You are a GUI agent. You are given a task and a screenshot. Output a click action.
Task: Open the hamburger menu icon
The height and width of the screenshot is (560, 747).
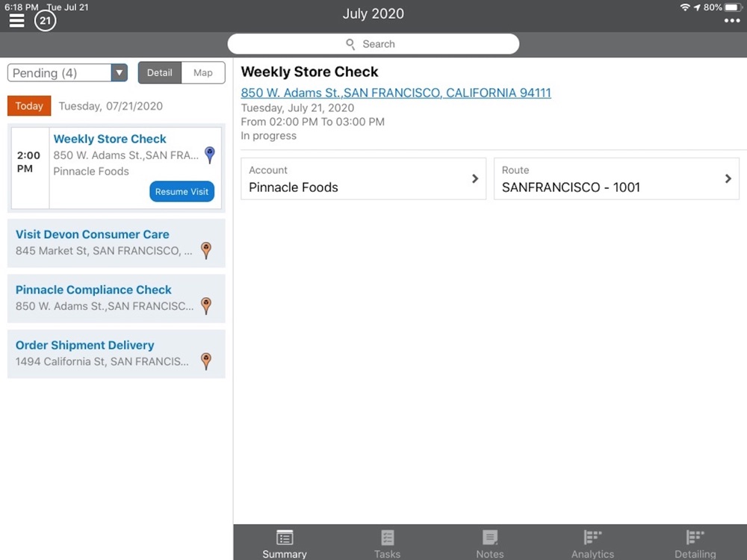click(16, 20)
